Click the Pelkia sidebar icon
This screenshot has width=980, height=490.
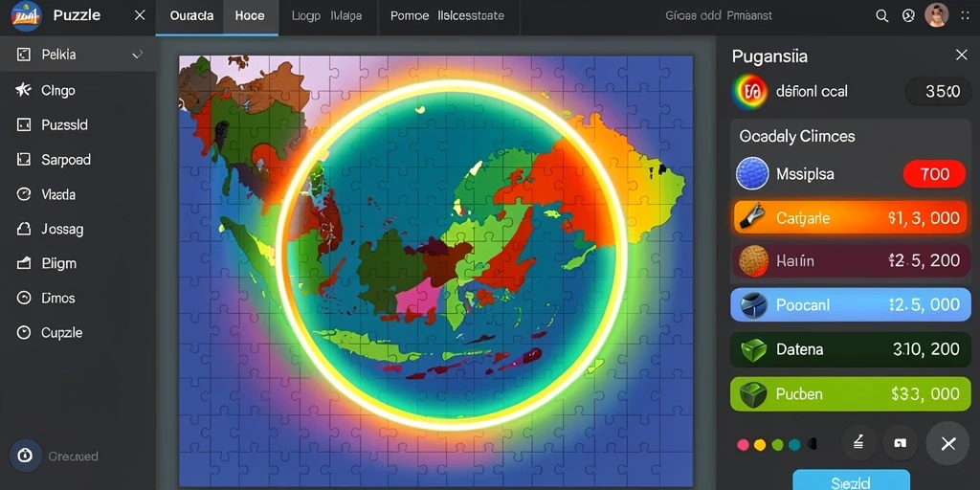[x=23, y=55]
